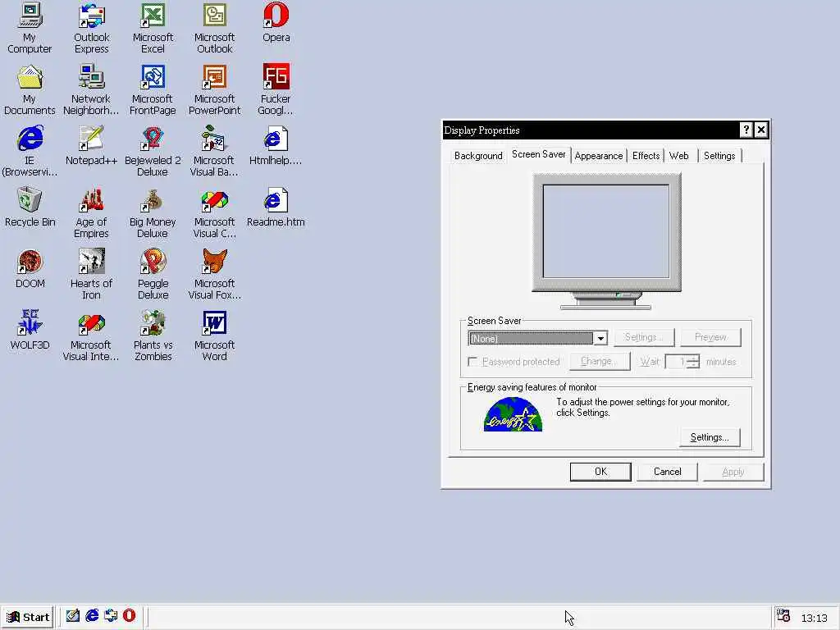Open the Screen Saver dropdown list
The image size is (840, 630).
click(x=600, y=338)
